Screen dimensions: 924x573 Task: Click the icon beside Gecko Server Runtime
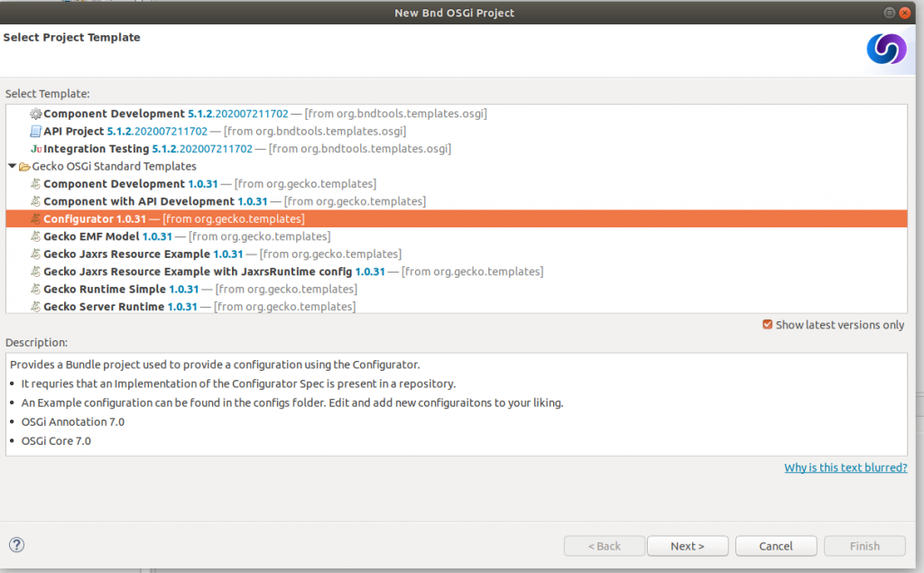coord(36,307)
